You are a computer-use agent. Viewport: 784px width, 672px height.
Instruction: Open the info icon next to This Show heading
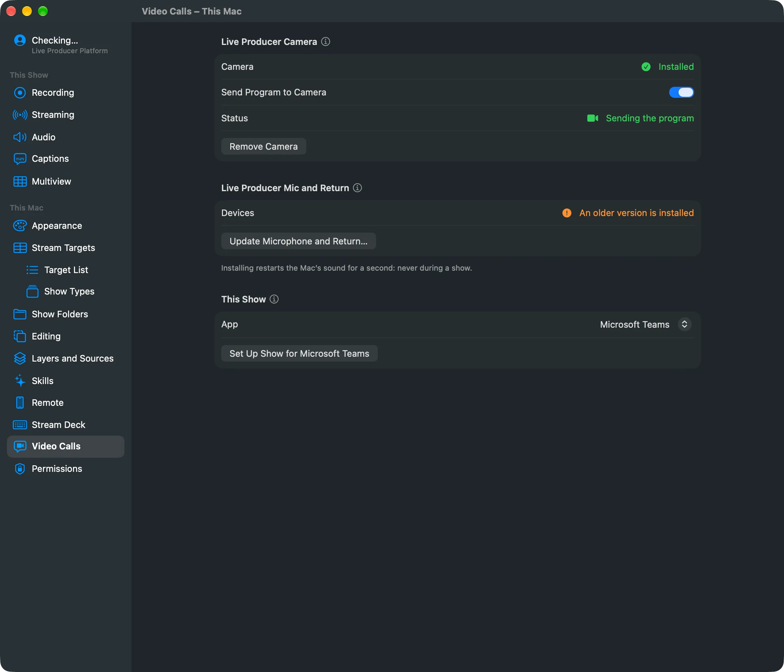click(x=274, y=299)
